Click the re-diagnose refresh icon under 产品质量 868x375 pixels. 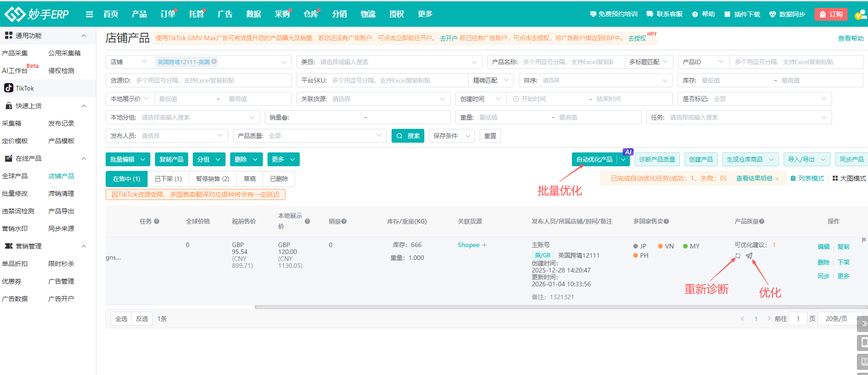[738, 256]
